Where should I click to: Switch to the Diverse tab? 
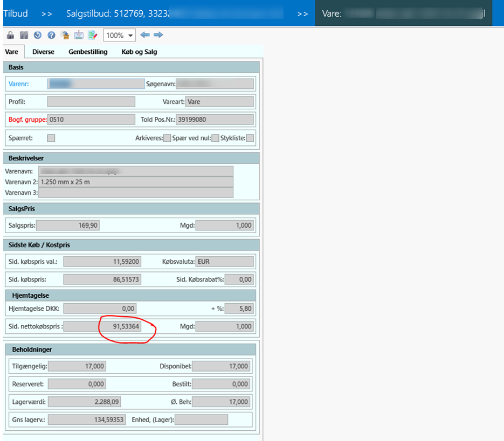tap(44, 52)
